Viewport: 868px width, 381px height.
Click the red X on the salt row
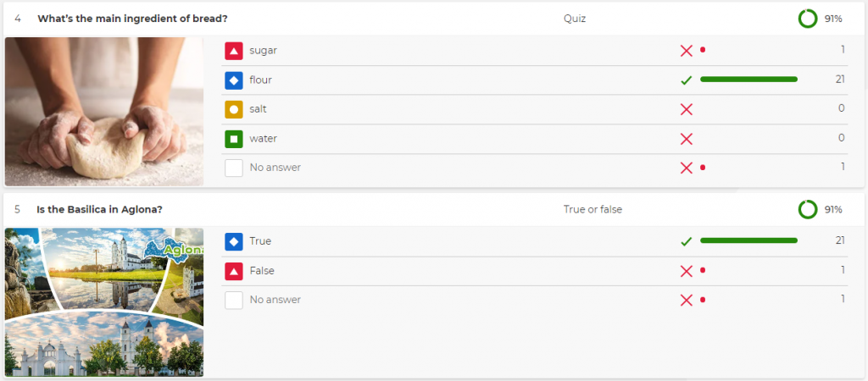click(x=687, y=109)
